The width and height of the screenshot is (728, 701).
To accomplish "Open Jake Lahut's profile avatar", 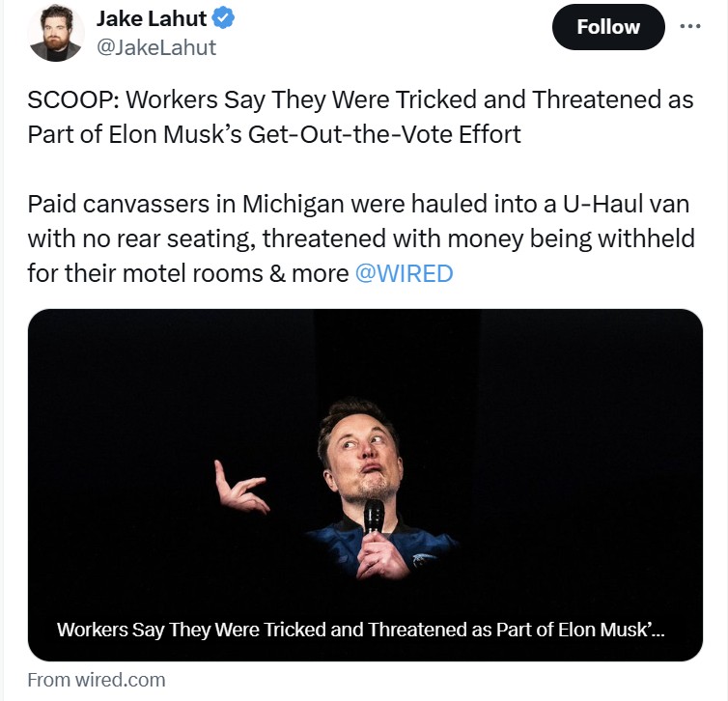I will coord(55,33).
